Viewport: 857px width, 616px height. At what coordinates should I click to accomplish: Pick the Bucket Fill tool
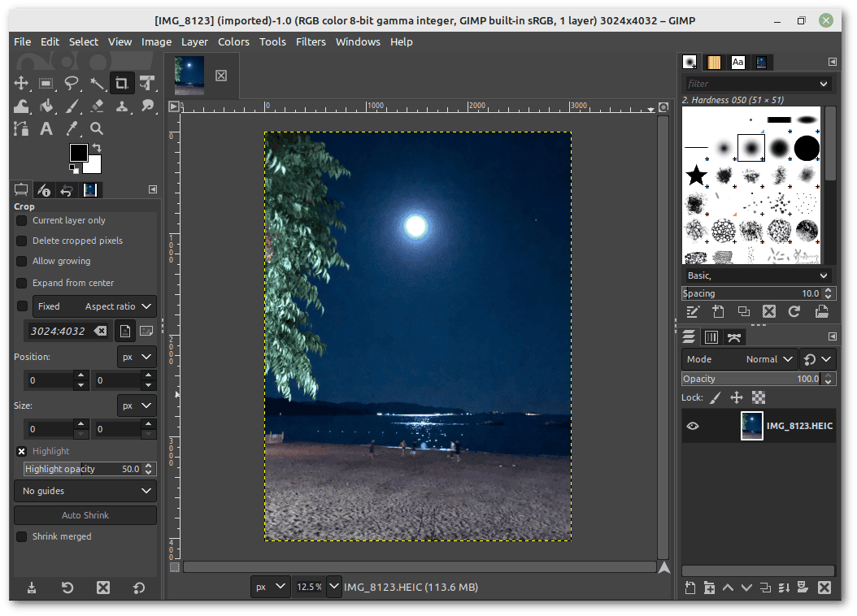[x=46, y=106]
